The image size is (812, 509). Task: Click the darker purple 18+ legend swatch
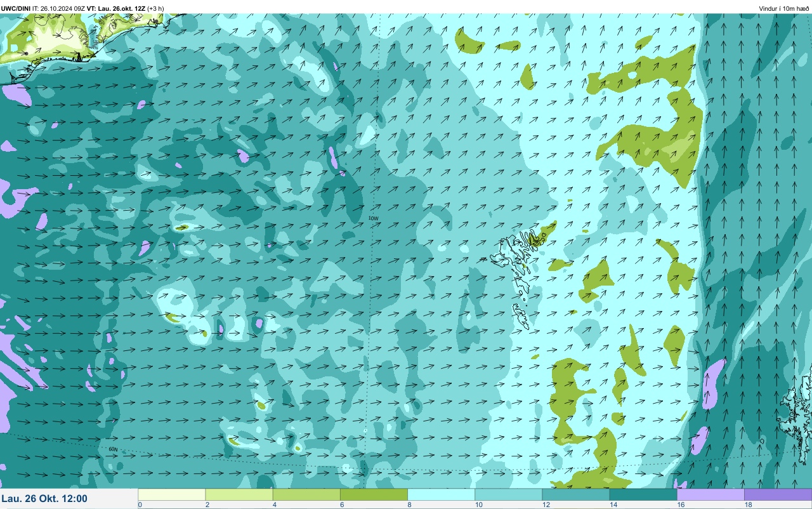tap(778, 494)
